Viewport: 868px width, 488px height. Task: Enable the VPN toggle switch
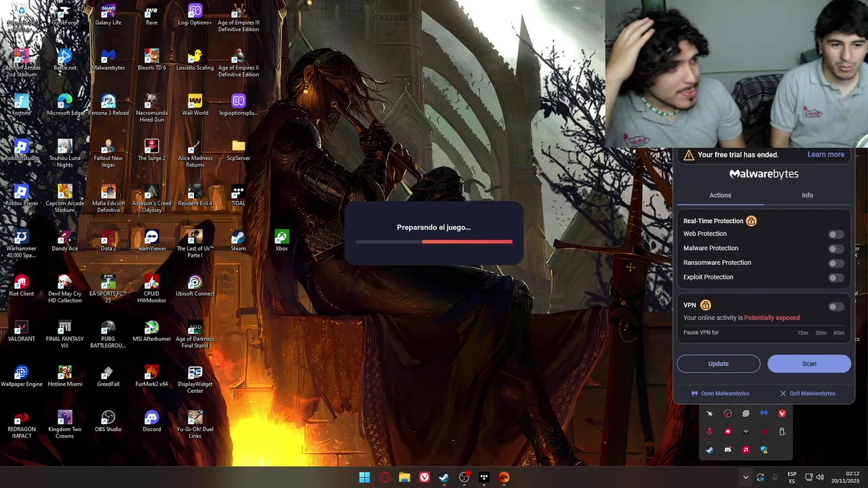pyautogui.click(x=836, y=306)
